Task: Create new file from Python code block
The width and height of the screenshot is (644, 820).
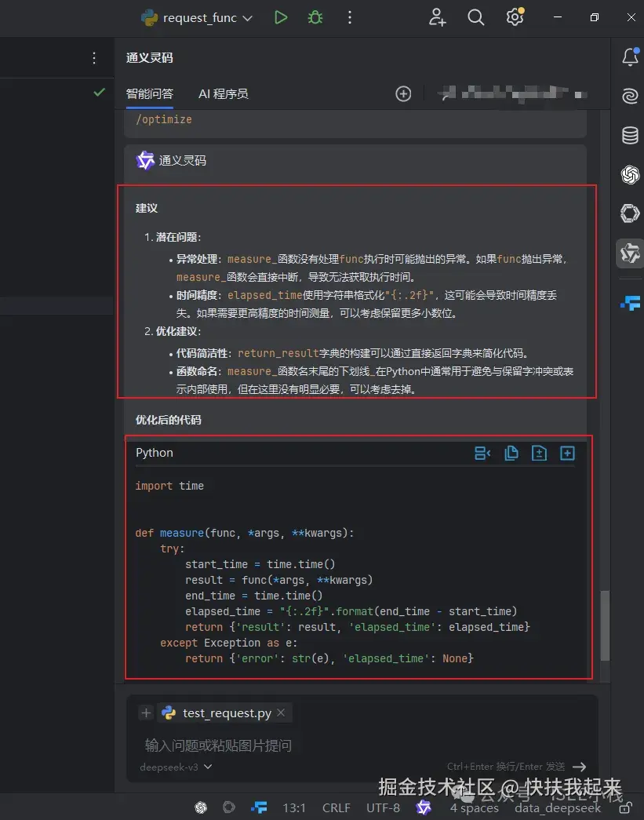Action: 567,453
